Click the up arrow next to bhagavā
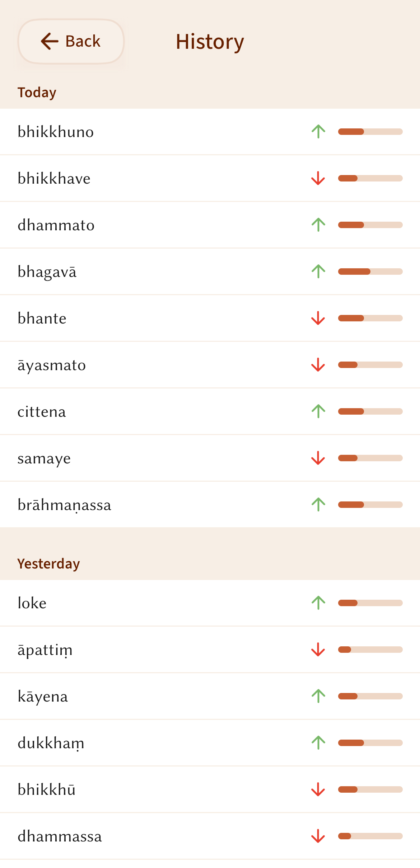Viewport: 420px width, 868px height. 318,272
